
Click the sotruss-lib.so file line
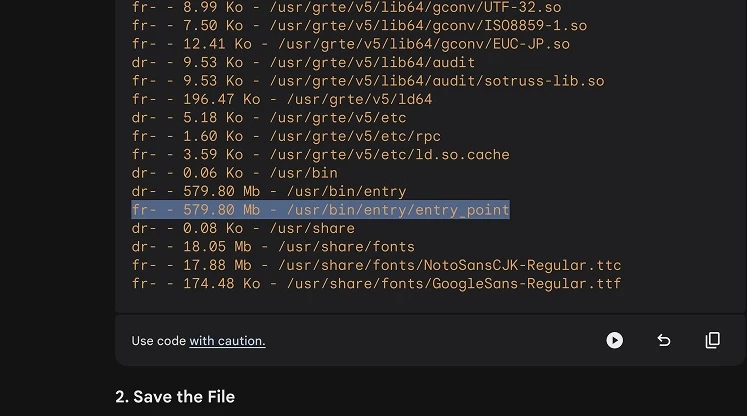[x=368, y=81]
